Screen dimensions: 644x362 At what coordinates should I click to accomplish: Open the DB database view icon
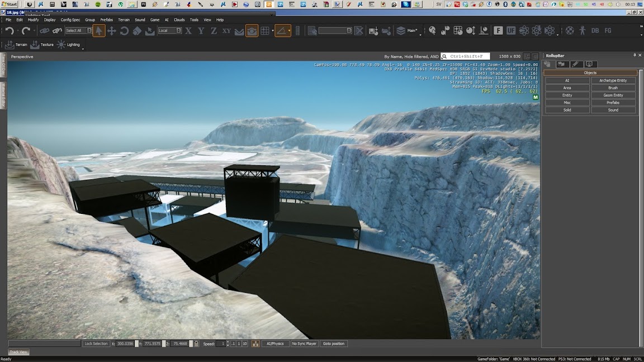[595, 31]
